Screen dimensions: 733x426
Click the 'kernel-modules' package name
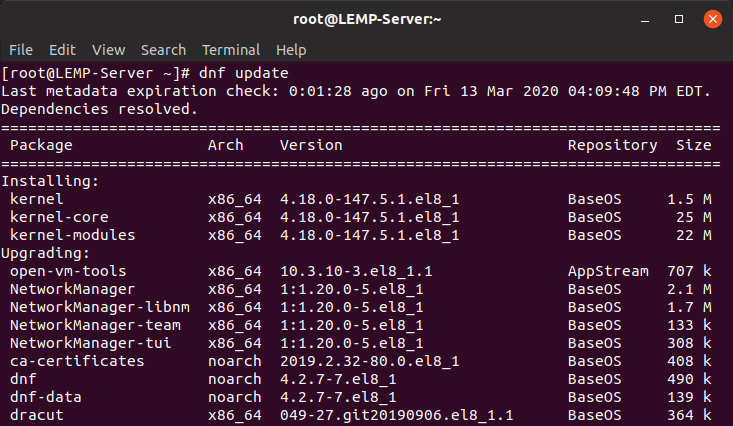coord(73,235)
